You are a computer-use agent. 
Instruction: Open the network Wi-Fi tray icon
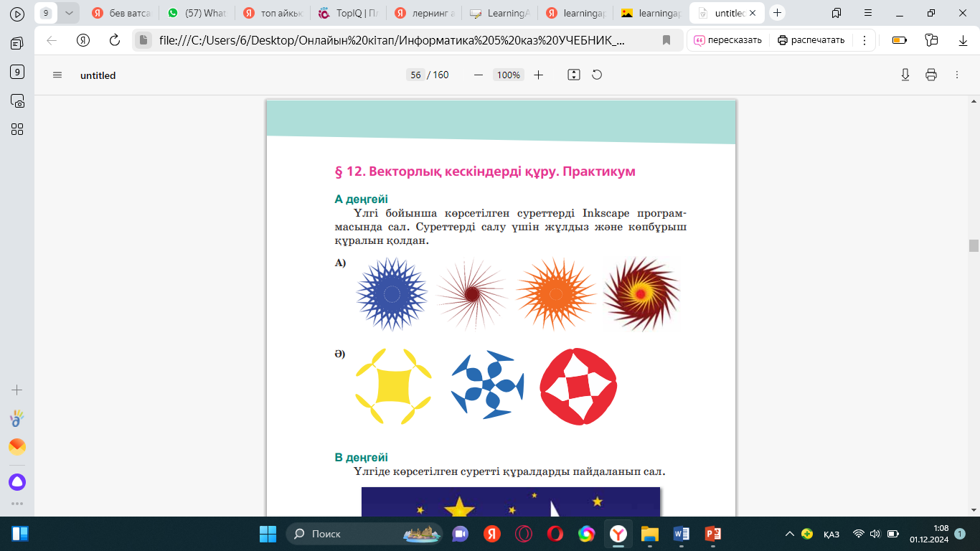tap(858, 534)
